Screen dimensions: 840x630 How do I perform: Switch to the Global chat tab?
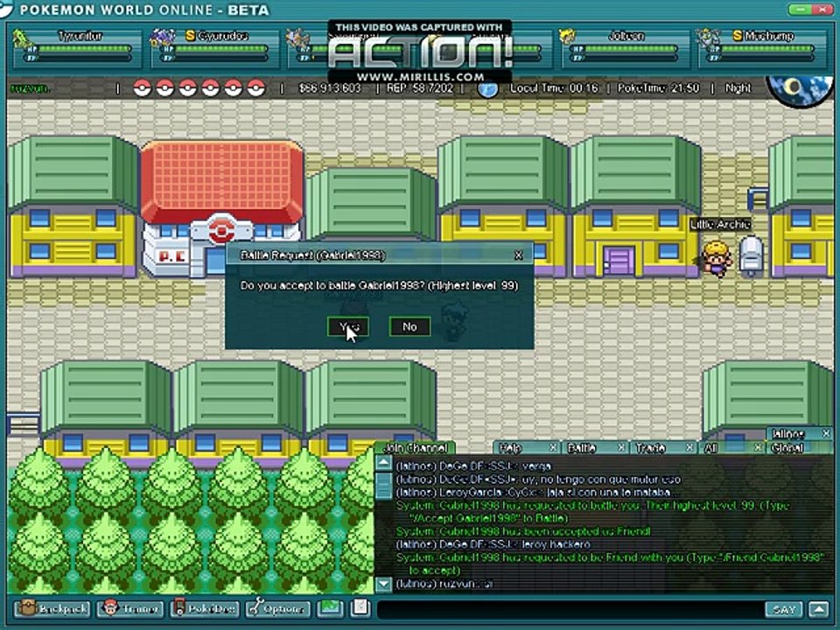click(x=787, y=448)
